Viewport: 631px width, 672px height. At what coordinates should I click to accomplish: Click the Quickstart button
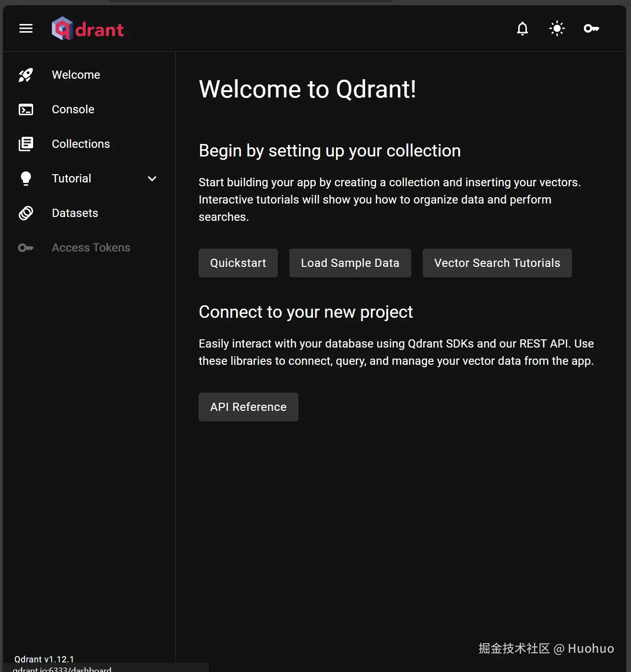[238, 263]
